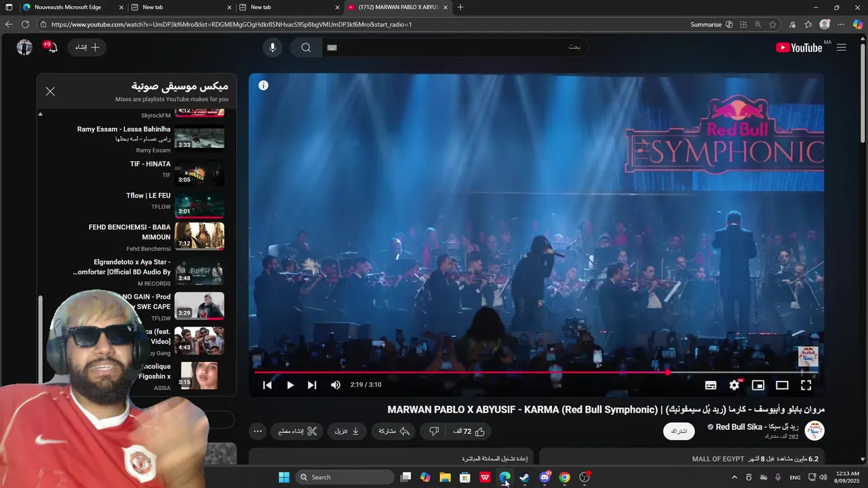Subscribe with the اشتراك button
Viewport: 868px width, 488px height.
click(679, 431)
